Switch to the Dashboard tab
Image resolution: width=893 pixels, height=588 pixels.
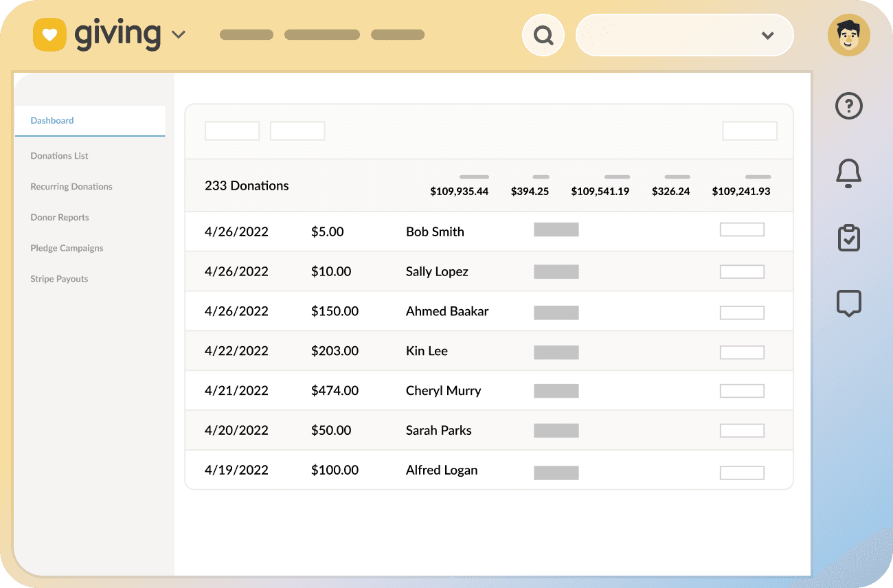click(52, 120)
